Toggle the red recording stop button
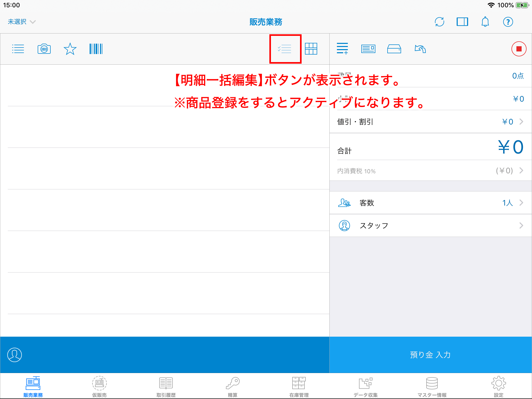 (519, 49)
